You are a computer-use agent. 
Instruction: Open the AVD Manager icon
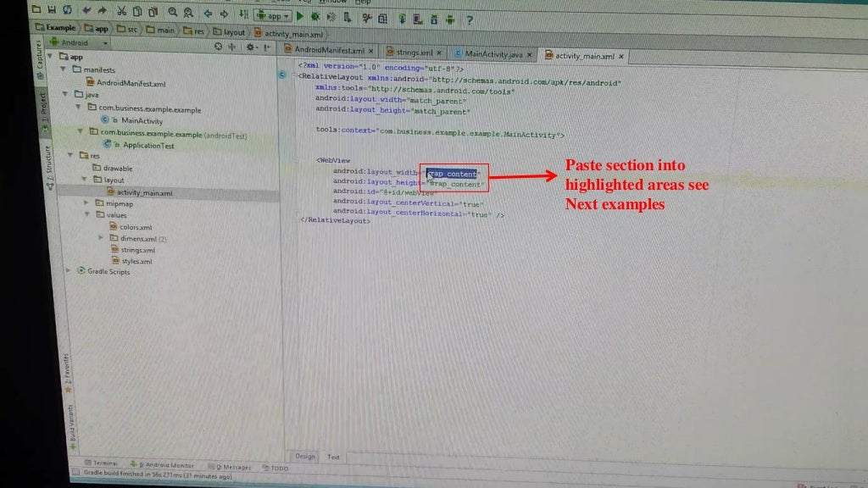[418, 19]
